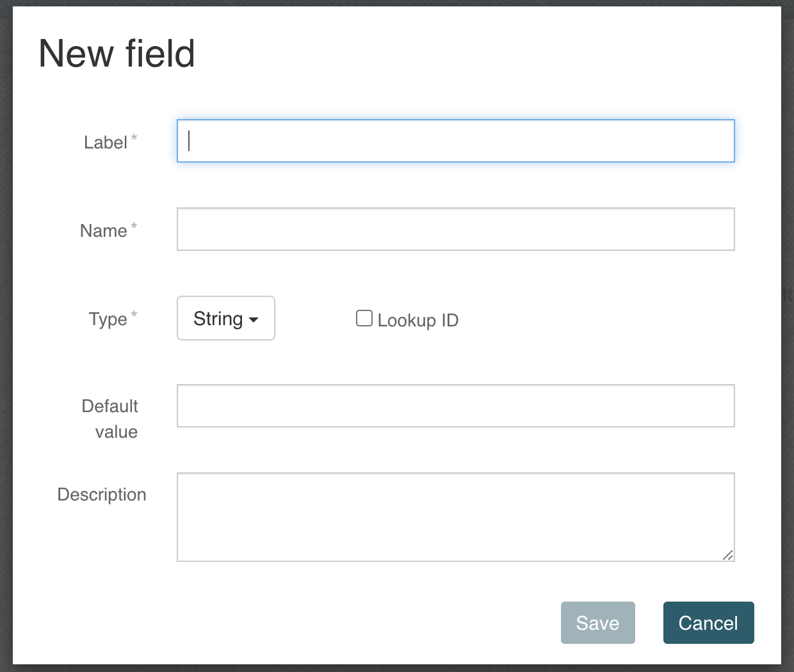The image size is (794, 672).
Task: Click the New field dialog title
Action: tap(117, 54)
